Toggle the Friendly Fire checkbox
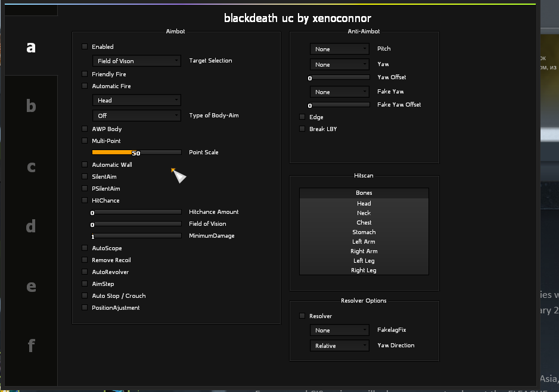 coord(85,74)
